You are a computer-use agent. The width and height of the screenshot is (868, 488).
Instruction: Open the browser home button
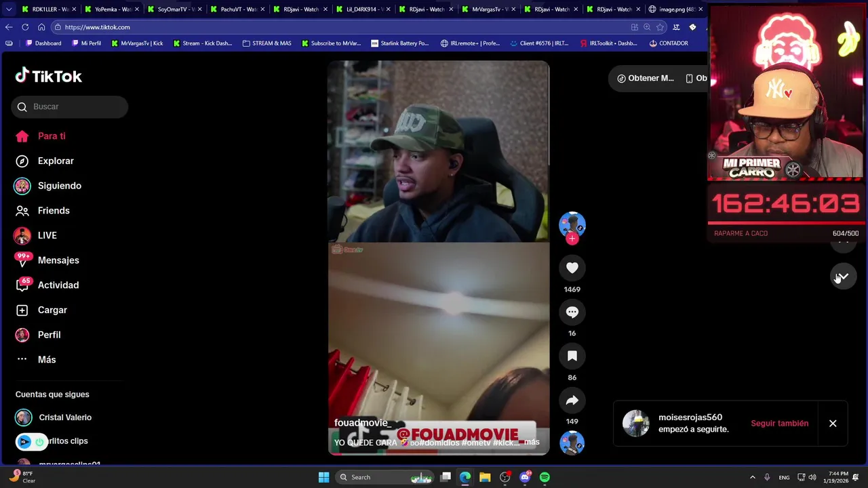41,27
